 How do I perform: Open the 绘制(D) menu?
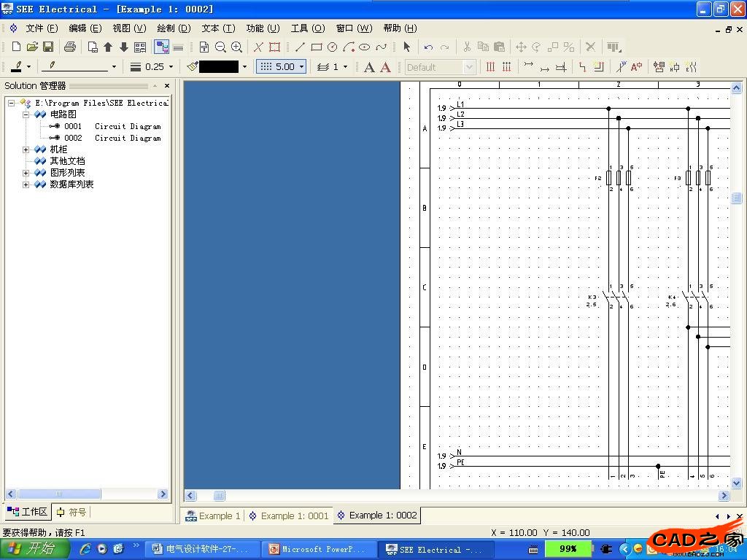pos(174,28)
